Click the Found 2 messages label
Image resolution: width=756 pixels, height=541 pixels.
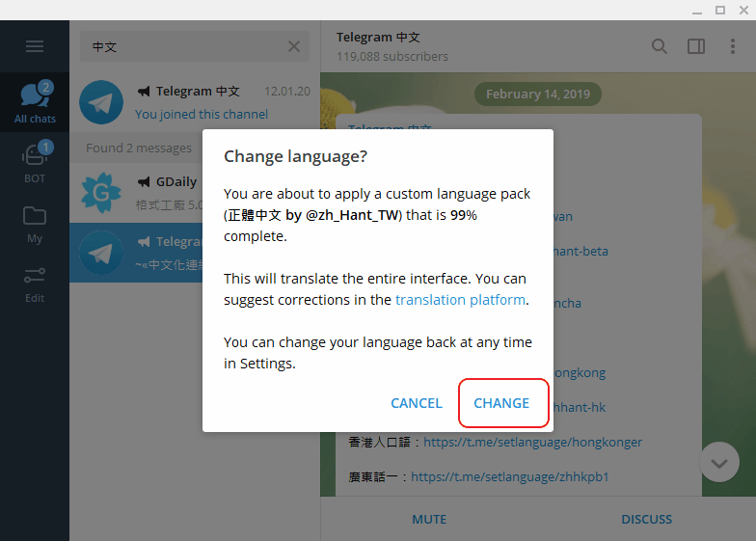[x=139, y=149]
